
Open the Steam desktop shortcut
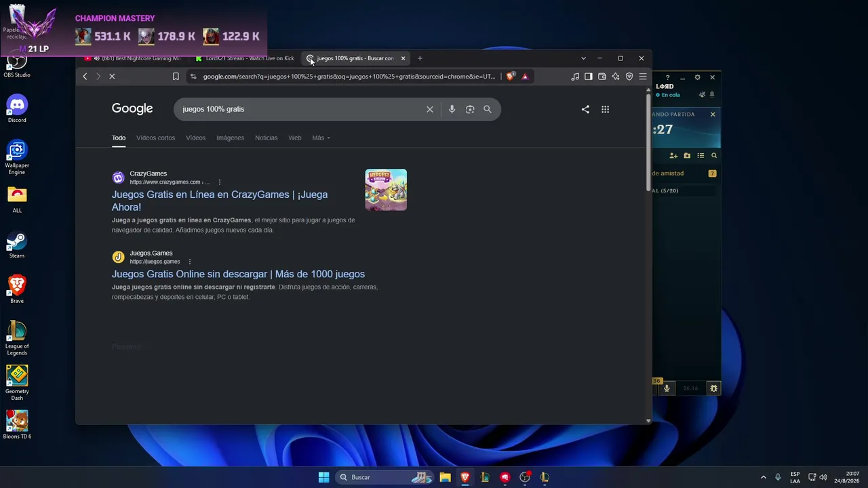coord(17,245)
